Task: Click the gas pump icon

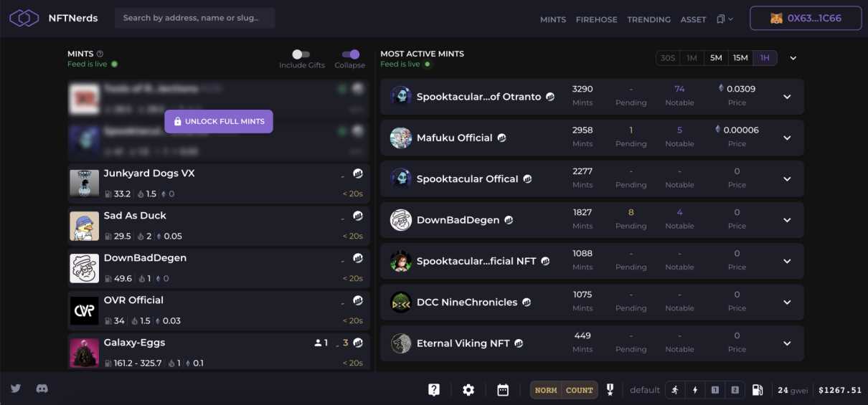Action: pyautogui.click(x=758, y=390)
